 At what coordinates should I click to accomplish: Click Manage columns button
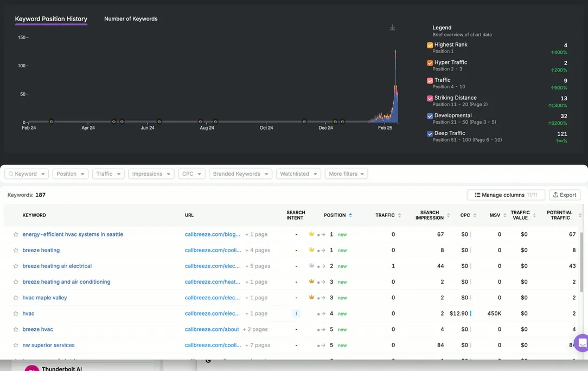click(x=506, y=195)
